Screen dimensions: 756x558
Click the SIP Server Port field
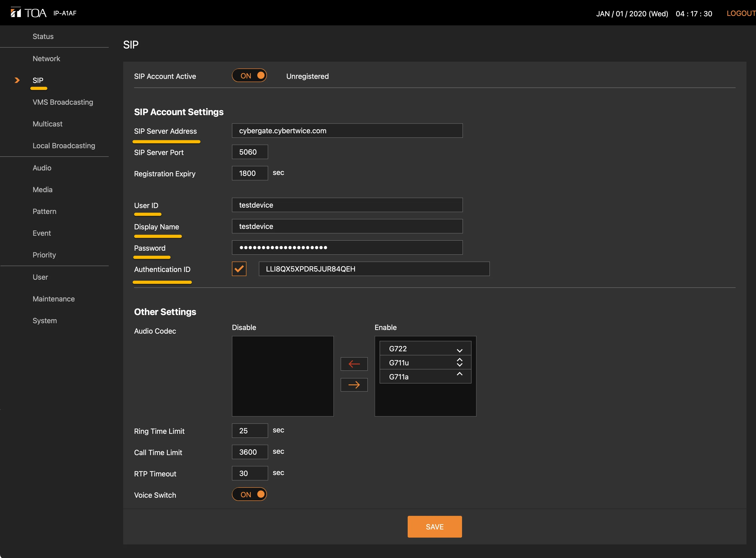pyautogui.click(x=250, y=152)
